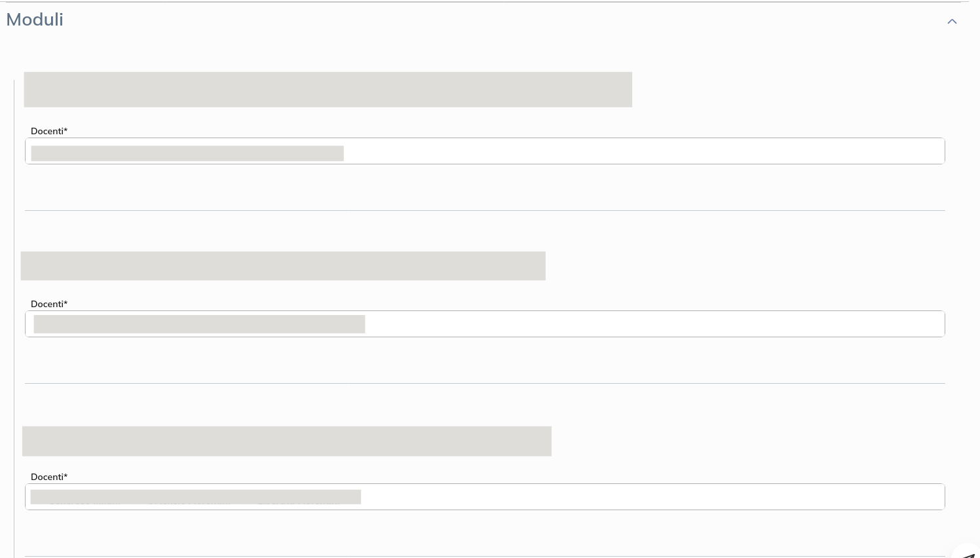
Task: Click the divider below the first module
Action: [x=485, y=210]
